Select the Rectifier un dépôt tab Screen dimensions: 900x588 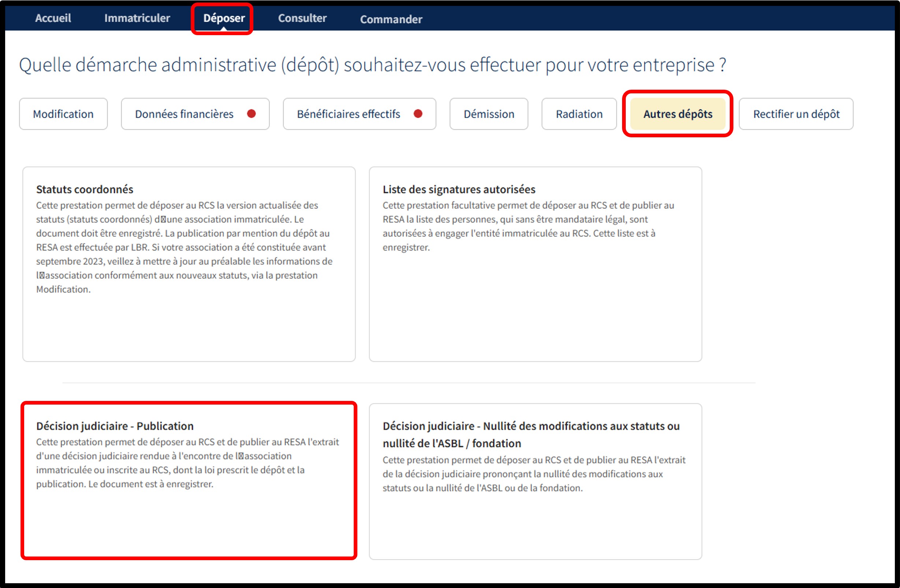coord(796,114)
